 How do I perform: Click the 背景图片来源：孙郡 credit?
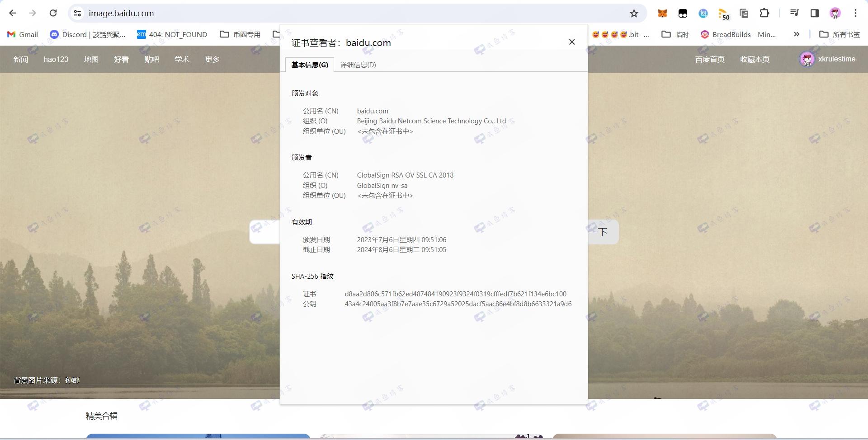[47, 380]
